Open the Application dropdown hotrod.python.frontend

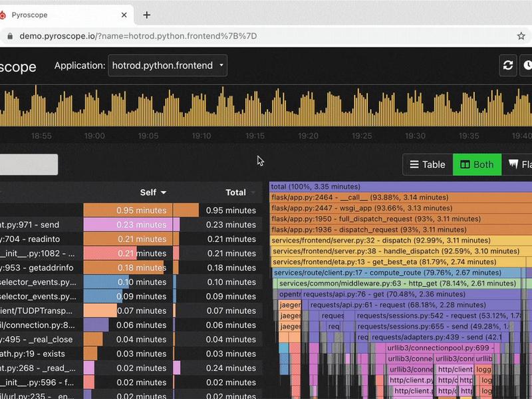[x=168, y=65]
